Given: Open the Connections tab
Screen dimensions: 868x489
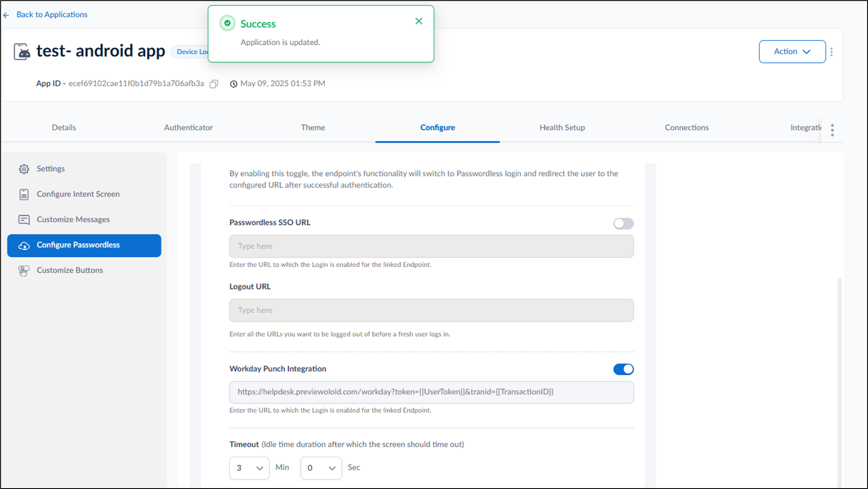Looking at the screenshot, I should pos(687,127).
